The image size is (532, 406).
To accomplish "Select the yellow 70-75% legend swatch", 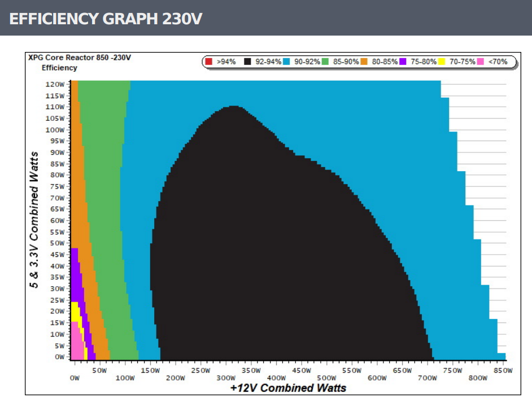I will point(442,62).
